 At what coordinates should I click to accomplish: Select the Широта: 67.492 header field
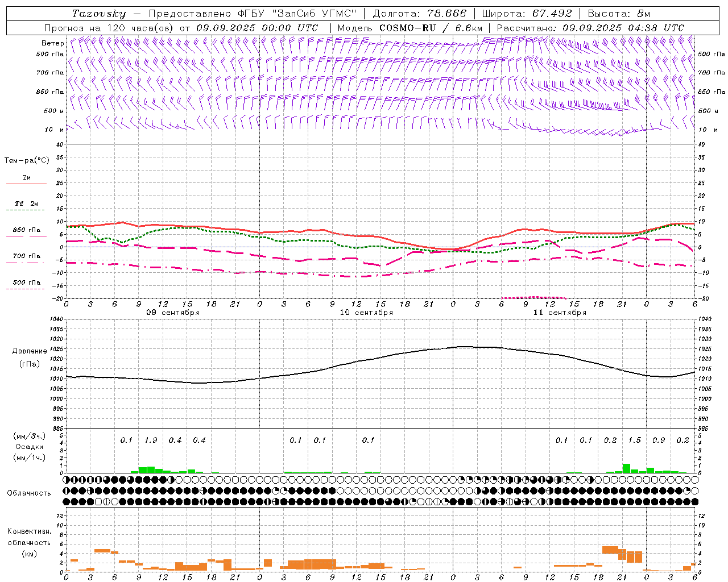tap(527, 14)
